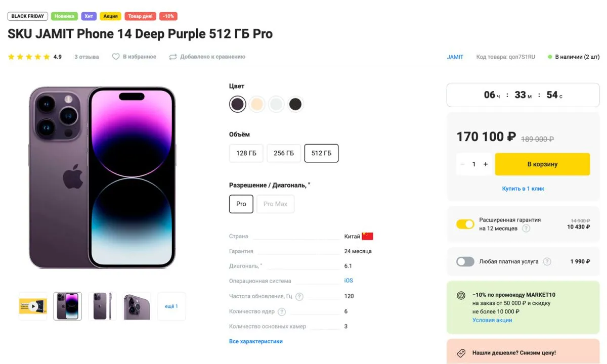The image size is (607, 364).
Task: Select the 128 ГБ storage option
Action: coord(246,153)
